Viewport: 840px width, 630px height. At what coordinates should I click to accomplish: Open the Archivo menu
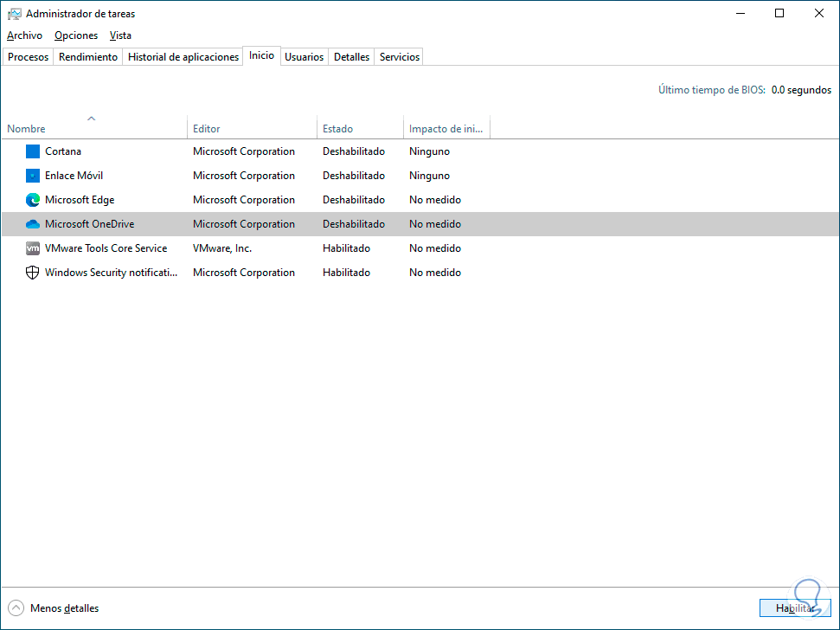[x=24, y=35]
